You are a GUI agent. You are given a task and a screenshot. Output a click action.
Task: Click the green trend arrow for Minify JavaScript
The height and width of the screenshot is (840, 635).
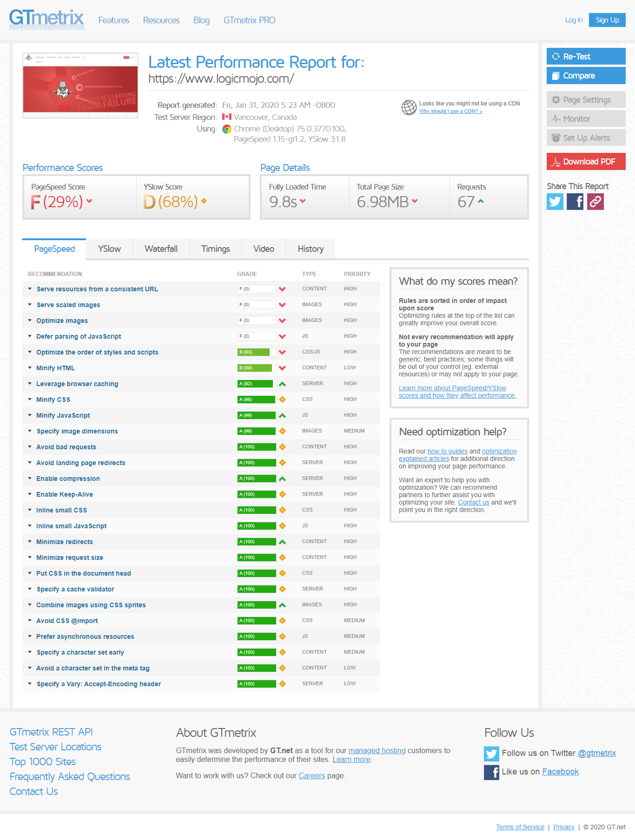282,415
